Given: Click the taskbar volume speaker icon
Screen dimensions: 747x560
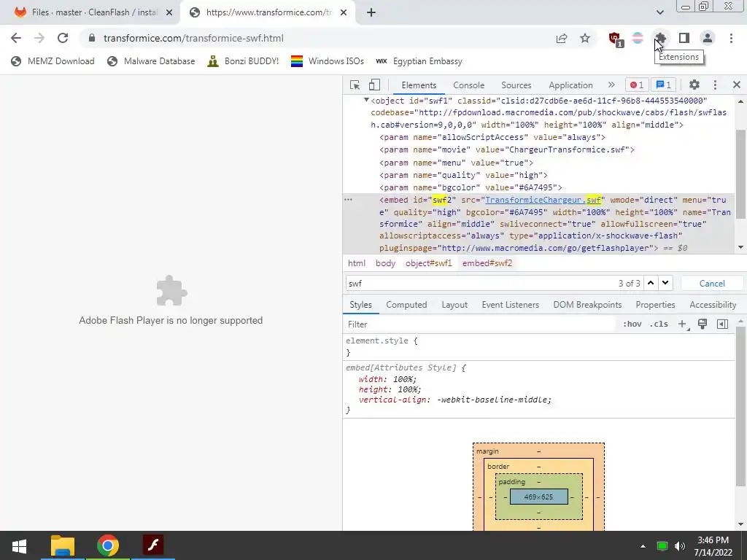Looking at the screenshot, I should (680, 546).
